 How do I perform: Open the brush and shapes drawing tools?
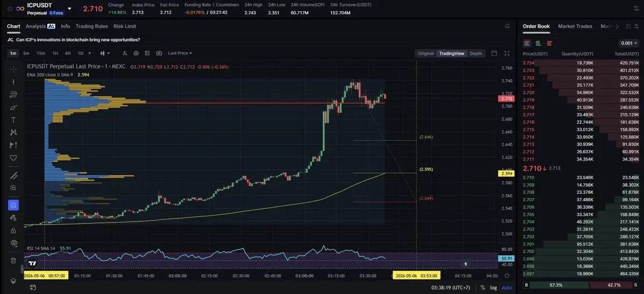13,107
